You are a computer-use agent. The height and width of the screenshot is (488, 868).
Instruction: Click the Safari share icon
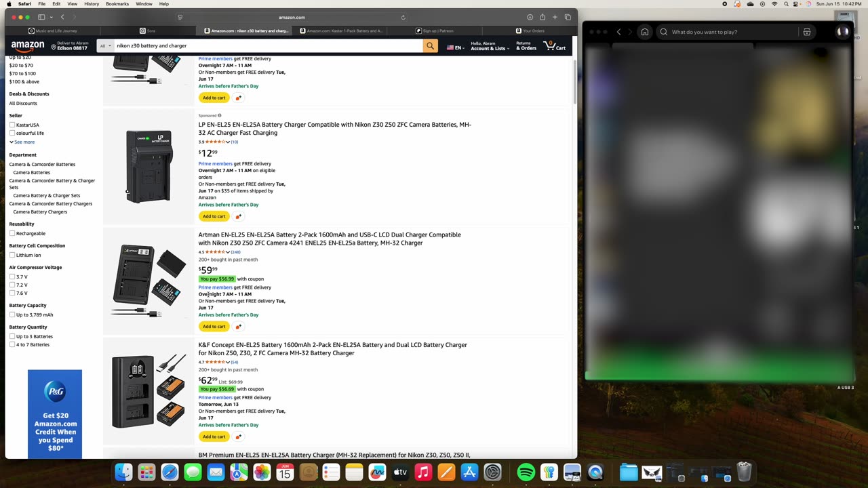[542, 17]
